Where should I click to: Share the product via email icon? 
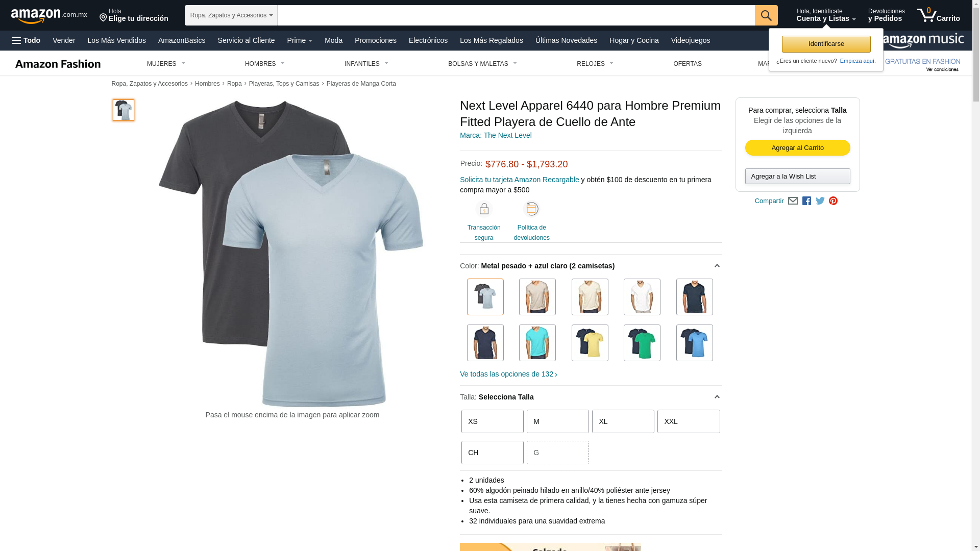tap(793, 201)
